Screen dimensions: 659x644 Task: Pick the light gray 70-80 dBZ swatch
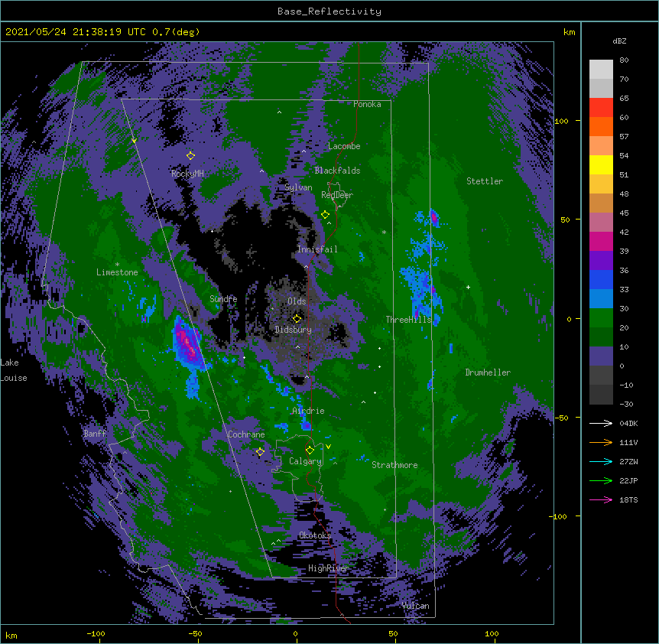tap(601, 70)
